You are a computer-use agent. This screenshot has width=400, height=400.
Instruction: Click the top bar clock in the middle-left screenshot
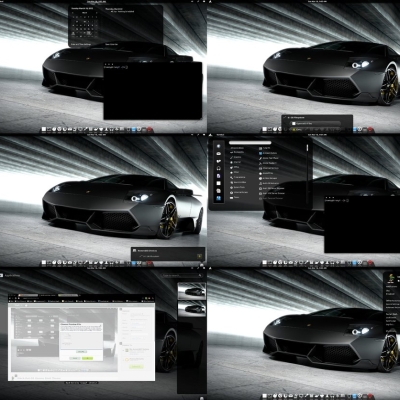(96, 135)
